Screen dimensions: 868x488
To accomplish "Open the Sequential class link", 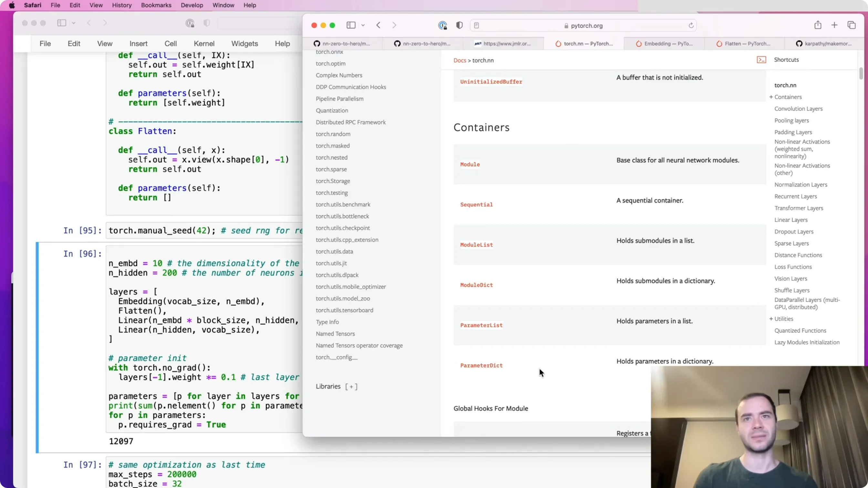I will click(476, 204).
